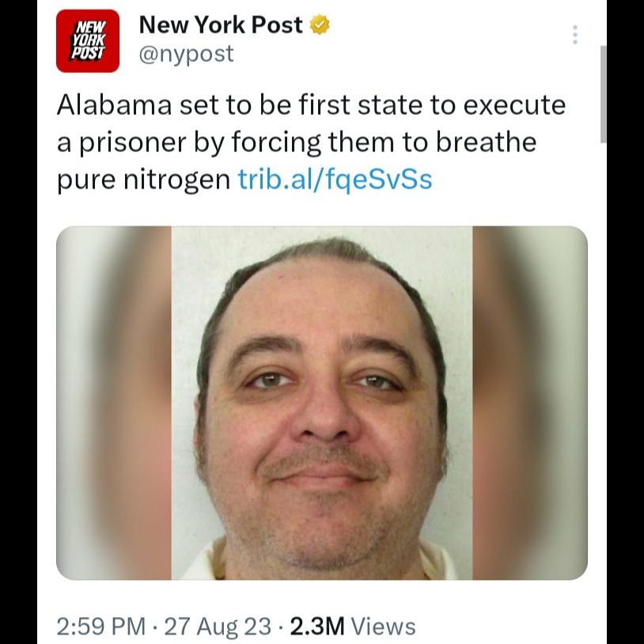Open the man's photo in the tweet
The width and height of the screenshot is (644, 644).
[321, 403]
